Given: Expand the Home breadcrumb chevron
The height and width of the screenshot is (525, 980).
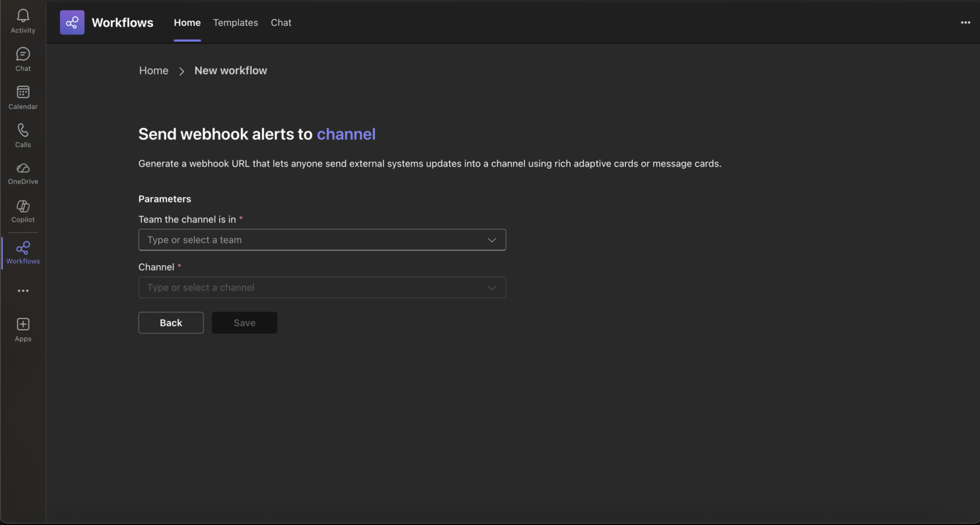Looking at the screenshot, I should point(182,70).
